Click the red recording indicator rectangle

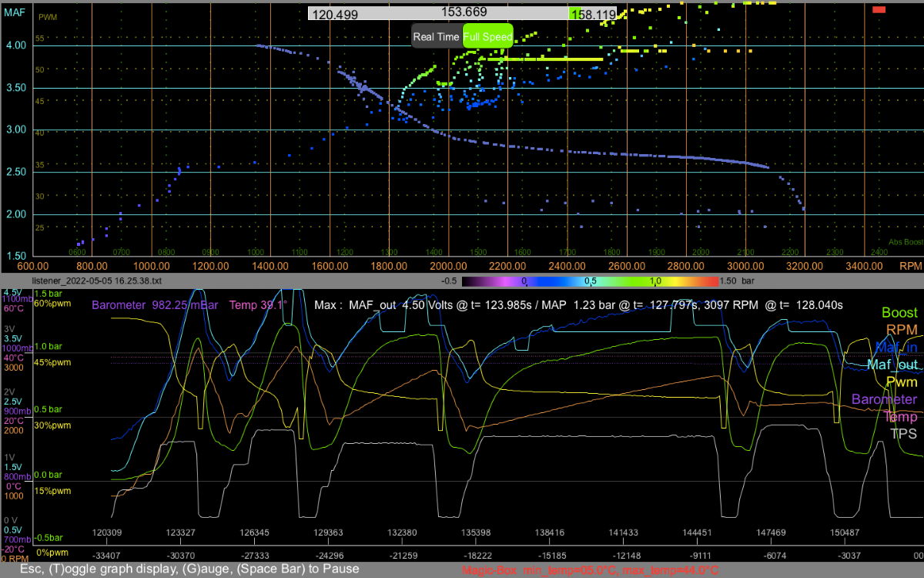click(x=879, y=9)
